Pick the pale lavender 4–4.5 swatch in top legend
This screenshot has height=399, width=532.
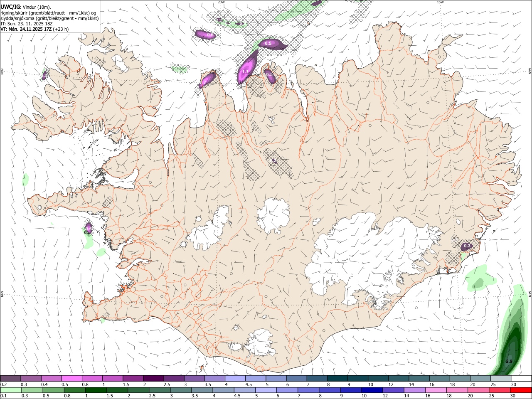pos(235,379)
